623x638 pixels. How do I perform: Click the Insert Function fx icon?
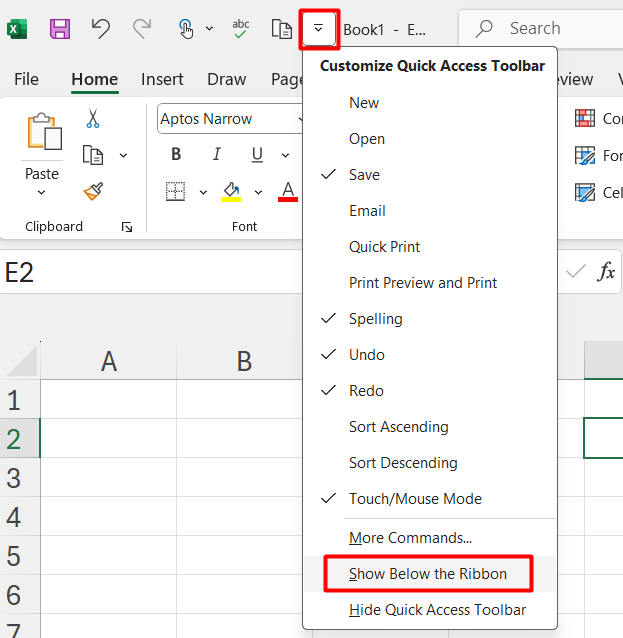[x=606, y=271]
